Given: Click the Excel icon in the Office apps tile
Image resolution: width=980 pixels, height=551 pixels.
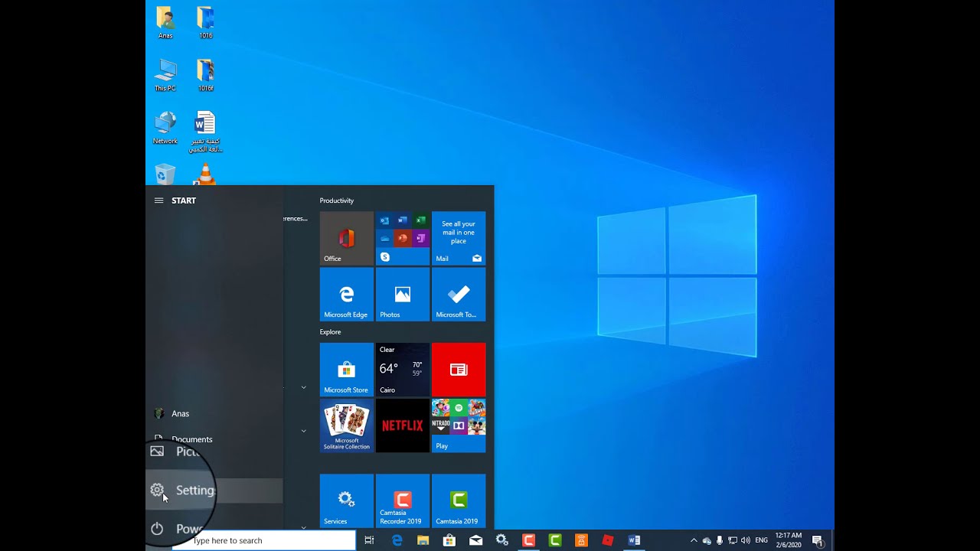Looking at the screenshot, I should coord(420,220).
